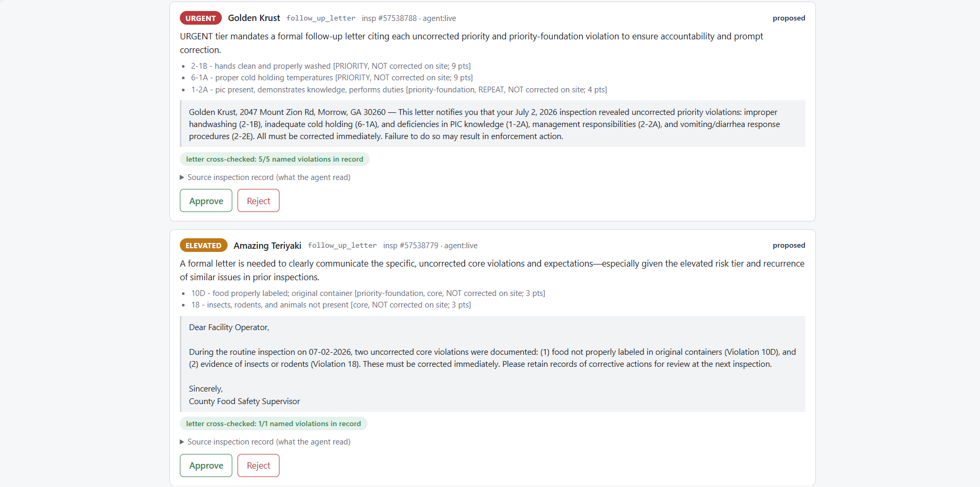Click the URGENT tier badge

tap(200, 18)
